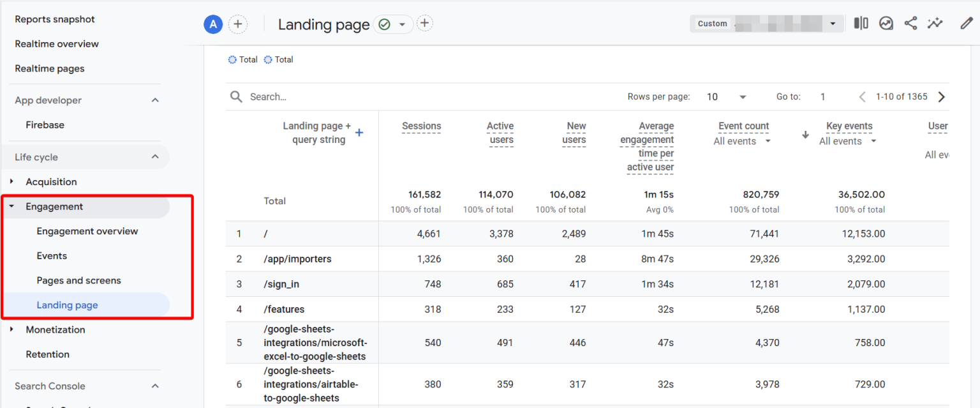Click the plus icon beside Landing page dimension
Image resolution: width=980 pixels, height=408 pixels.
359,133
